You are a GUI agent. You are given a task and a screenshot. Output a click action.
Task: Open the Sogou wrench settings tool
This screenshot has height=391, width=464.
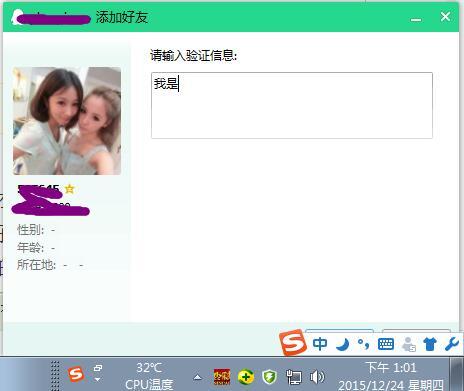coord(452,344)
